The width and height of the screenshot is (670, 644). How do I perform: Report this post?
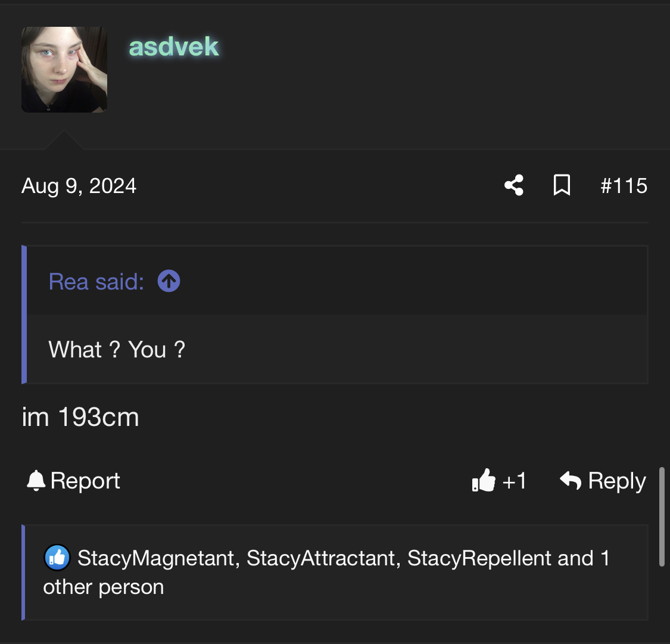(x=73, y=481)
